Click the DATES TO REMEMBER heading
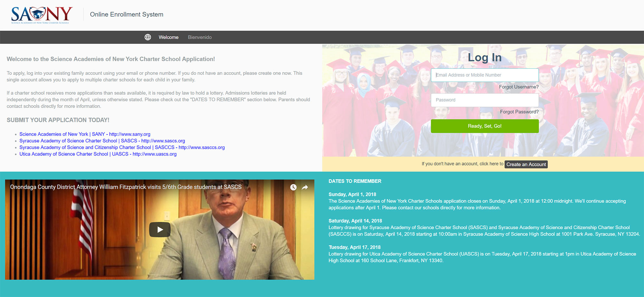This screenshot has width=644, height=297. pyautogui.click(x=355, y=181)
